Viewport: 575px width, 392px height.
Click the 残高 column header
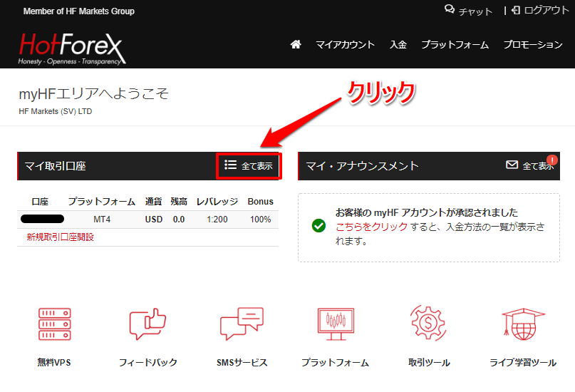[179, 202]
